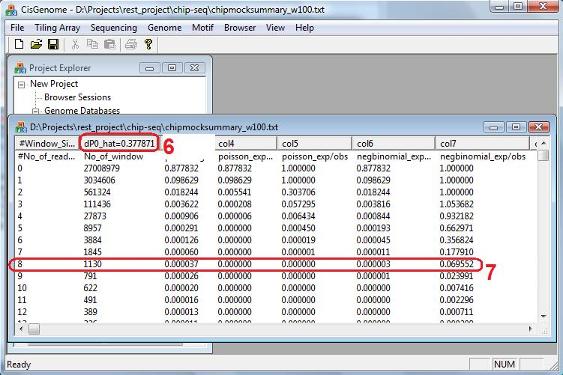
Task: Click the Print toolbar icon
Action: click(x=131, y=45)
